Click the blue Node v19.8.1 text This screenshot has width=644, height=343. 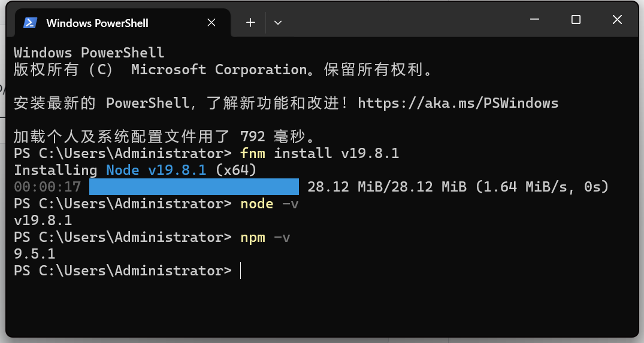156,170
